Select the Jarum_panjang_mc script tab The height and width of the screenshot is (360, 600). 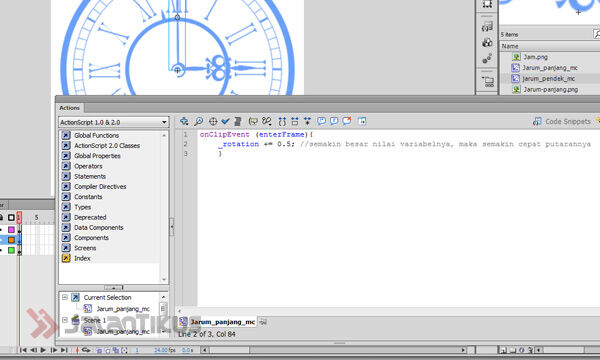click(217, 322)
